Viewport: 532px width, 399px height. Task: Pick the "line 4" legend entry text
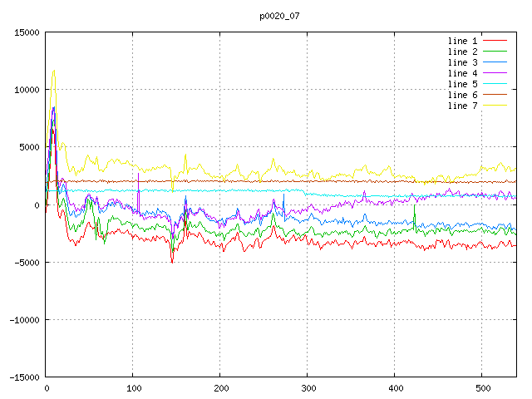coord(463,73)
